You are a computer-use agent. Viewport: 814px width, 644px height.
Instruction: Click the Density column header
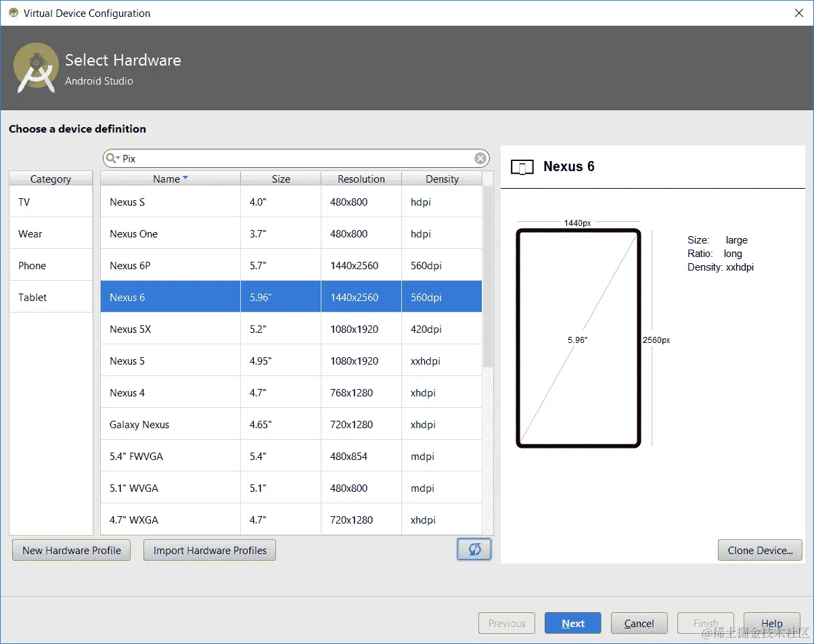point(442,179)
